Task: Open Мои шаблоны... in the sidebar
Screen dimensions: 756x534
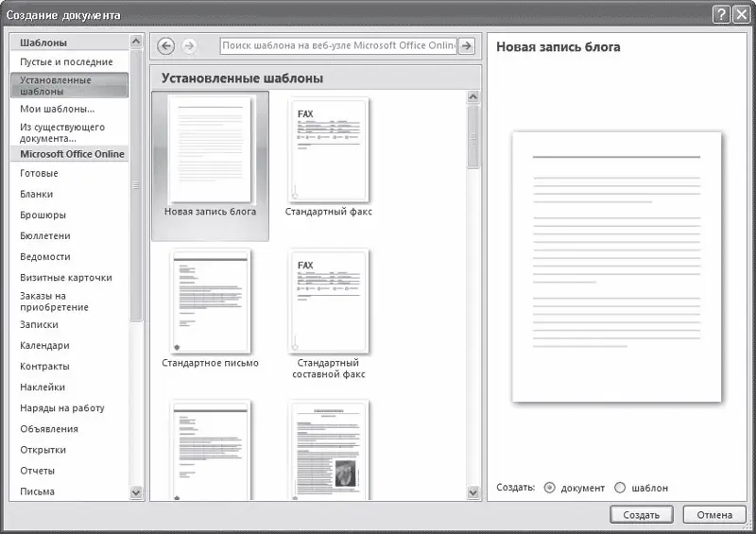Action: pyautogui.click(x=57, y=109)
